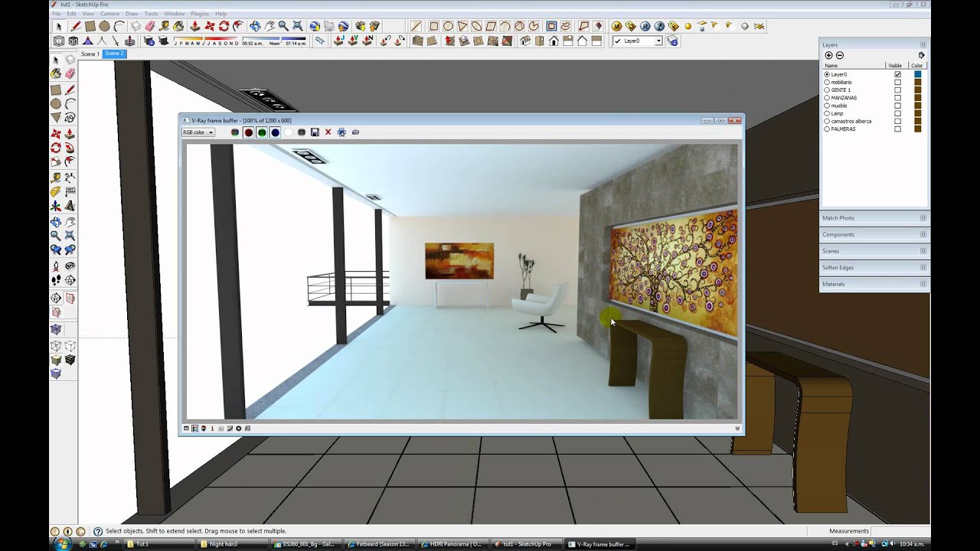980x551 pixels.
Task: Click the Windows Start button
Action: pos(62,544)
